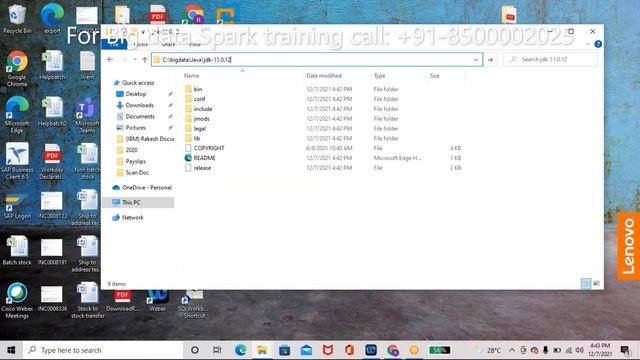This screenshot has width=640, height=360.
Task: Select This PC in navigation pane
Action: [x=131, y=202]
